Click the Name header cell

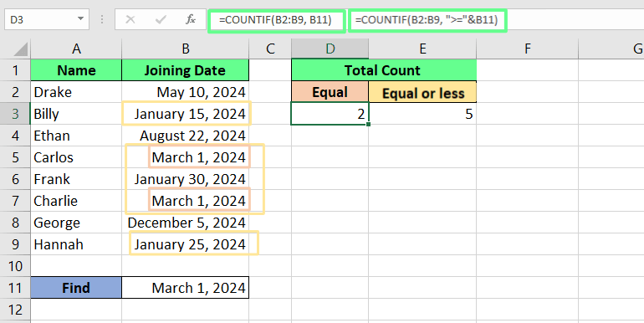tap(76, 70)
